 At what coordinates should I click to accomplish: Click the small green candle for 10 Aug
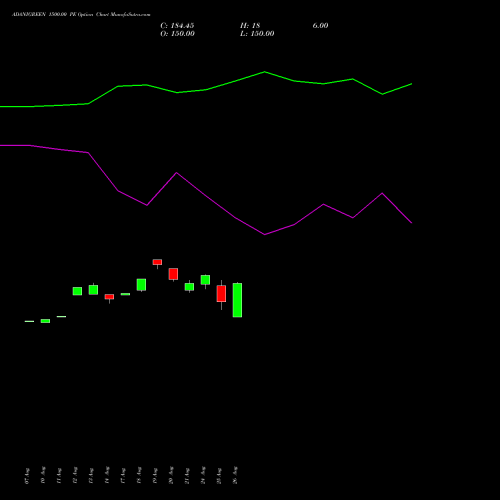(x=45, y=321)
